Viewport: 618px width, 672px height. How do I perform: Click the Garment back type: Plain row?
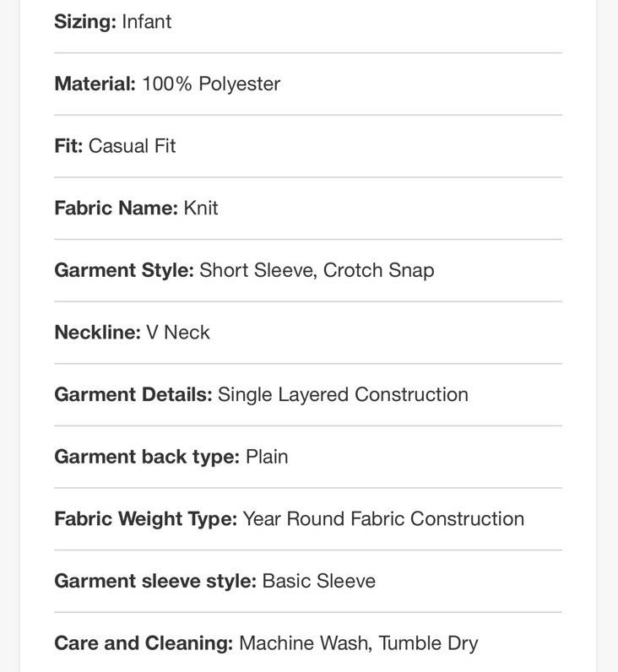[x=307, y=457]
